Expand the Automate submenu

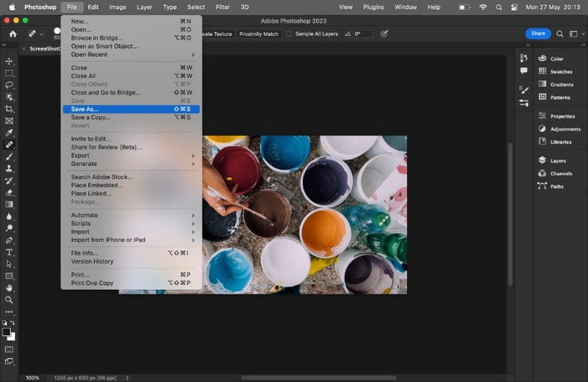click(132, 215)
